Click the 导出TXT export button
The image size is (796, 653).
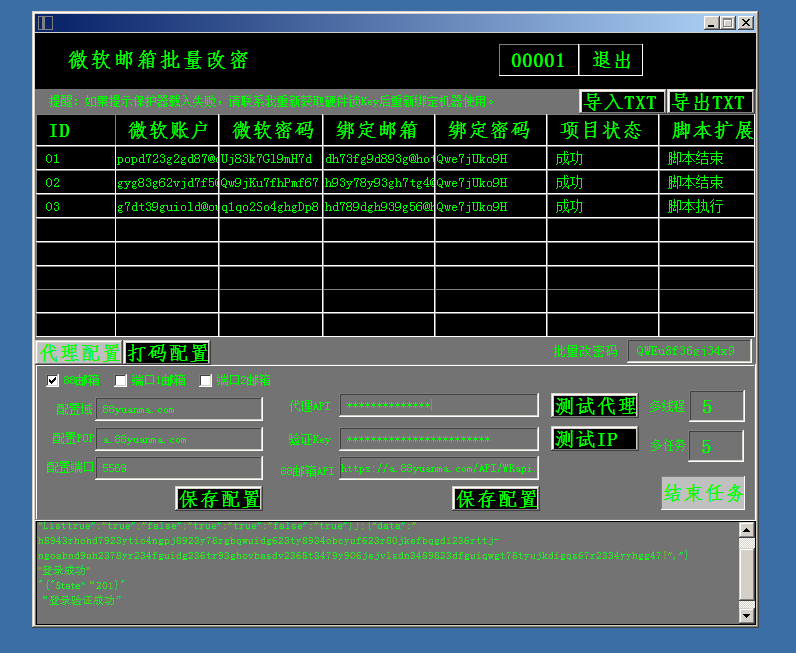[x=710, y=102]
